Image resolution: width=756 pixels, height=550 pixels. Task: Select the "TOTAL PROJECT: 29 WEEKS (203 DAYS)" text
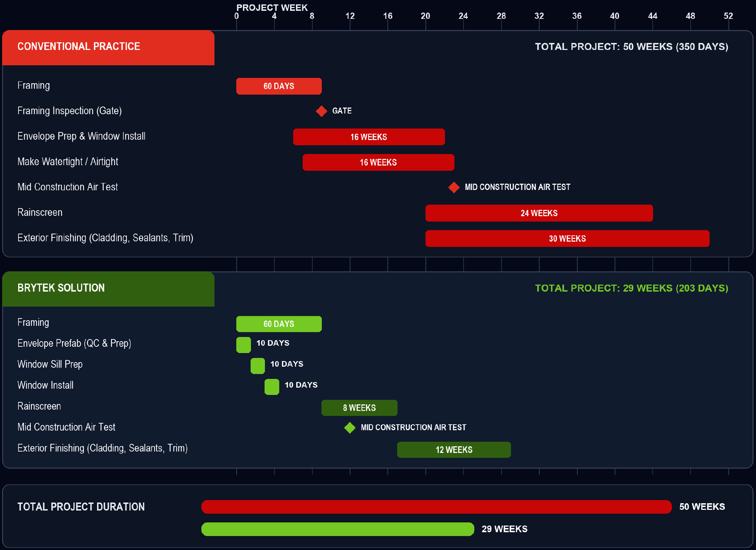[x=632, y=288]
